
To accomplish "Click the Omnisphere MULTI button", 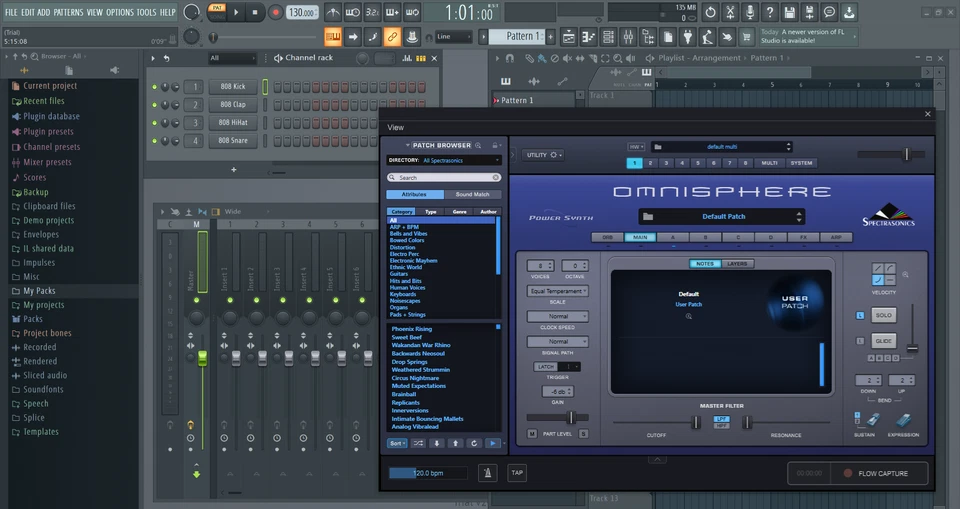I will click(x=769, y=163).
